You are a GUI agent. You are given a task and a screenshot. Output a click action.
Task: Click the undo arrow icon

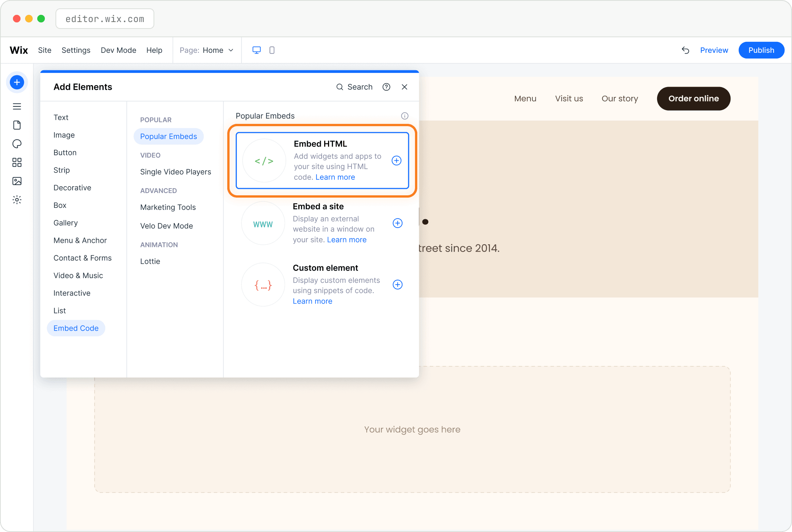pyautogui.click(x=685, y=50)
